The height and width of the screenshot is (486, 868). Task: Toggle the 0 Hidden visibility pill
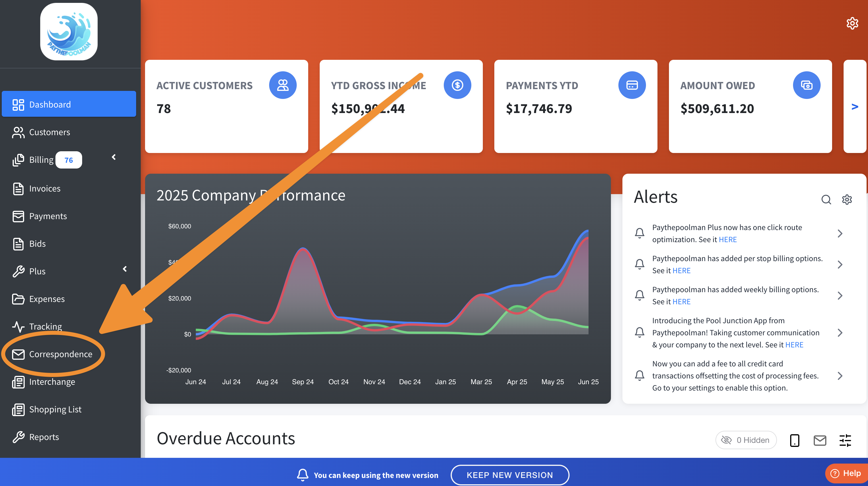(x=746, y=440)
